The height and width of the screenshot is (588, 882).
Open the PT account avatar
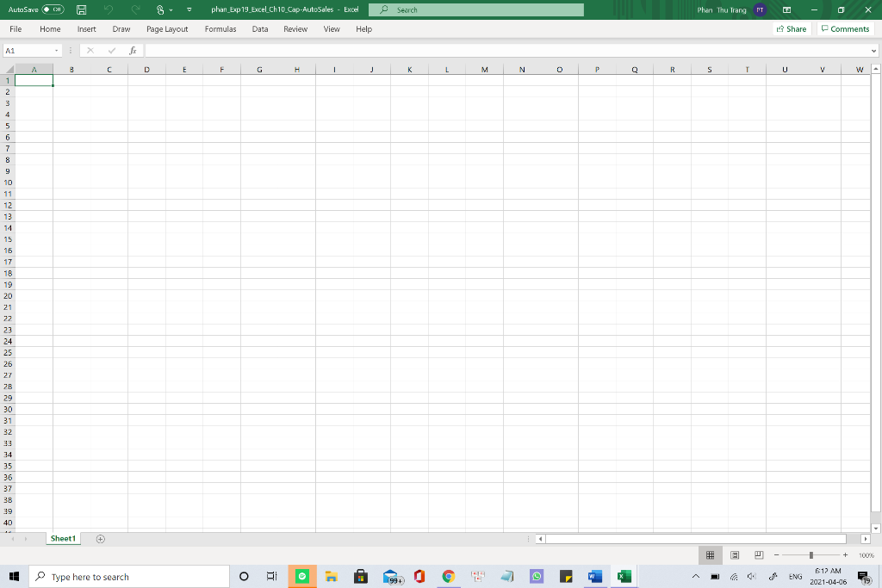pyautogui.click(x=760, y=9)
